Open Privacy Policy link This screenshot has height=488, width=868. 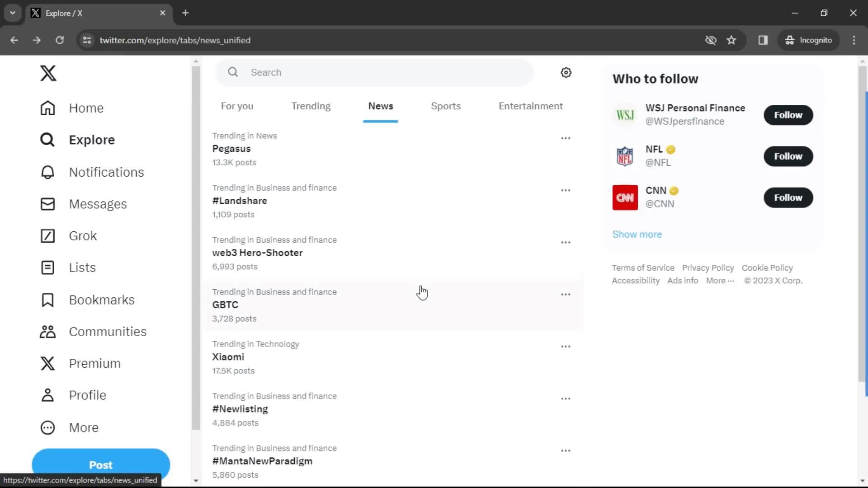(x=708, y=268)
